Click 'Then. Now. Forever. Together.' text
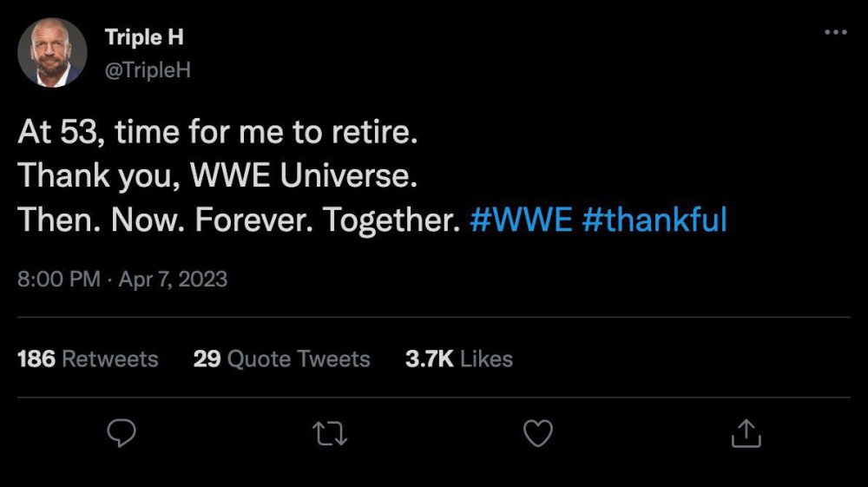Screen dimensions: 868x487 (x=238, y=220)
